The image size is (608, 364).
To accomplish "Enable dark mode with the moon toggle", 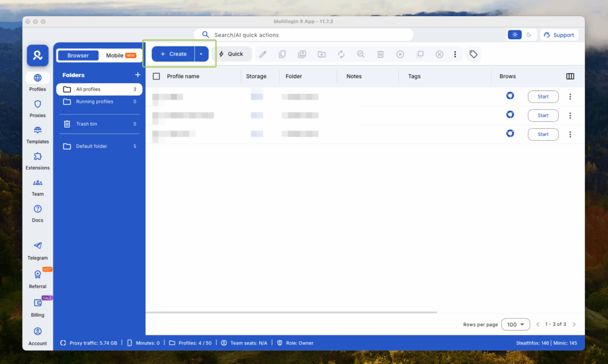I will [x=530, y=34].
